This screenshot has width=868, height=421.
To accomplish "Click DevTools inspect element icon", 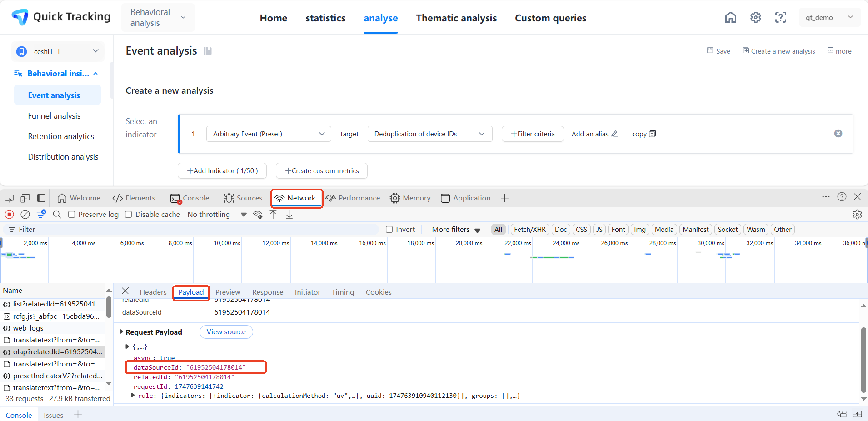I will coord(9,198).
